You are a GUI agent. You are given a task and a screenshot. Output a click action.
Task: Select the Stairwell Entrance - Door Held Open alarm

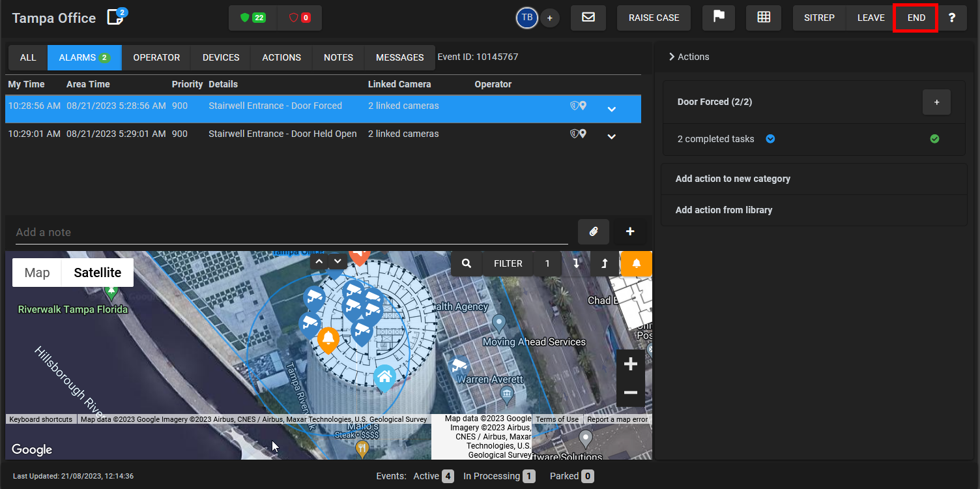(323, 136)
